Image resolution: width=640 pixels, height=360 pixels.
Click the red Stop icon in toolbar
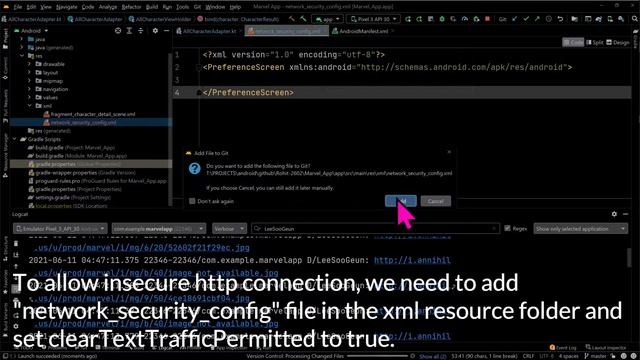click(487, 19)
